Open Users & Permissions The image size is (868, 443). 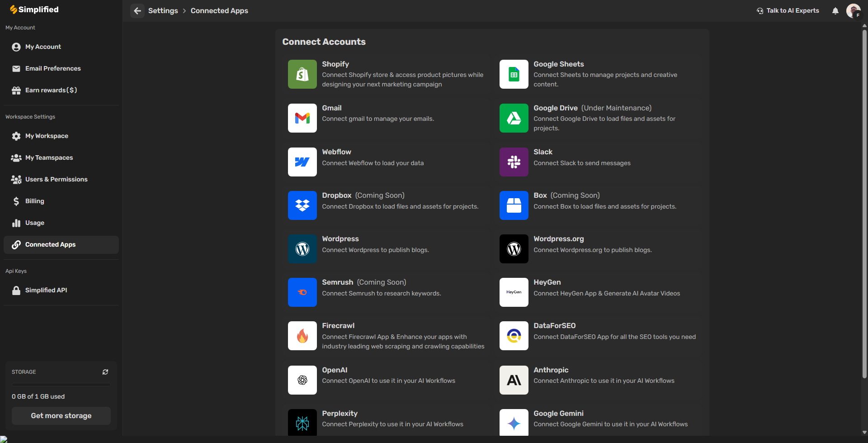tap(61, 180)
